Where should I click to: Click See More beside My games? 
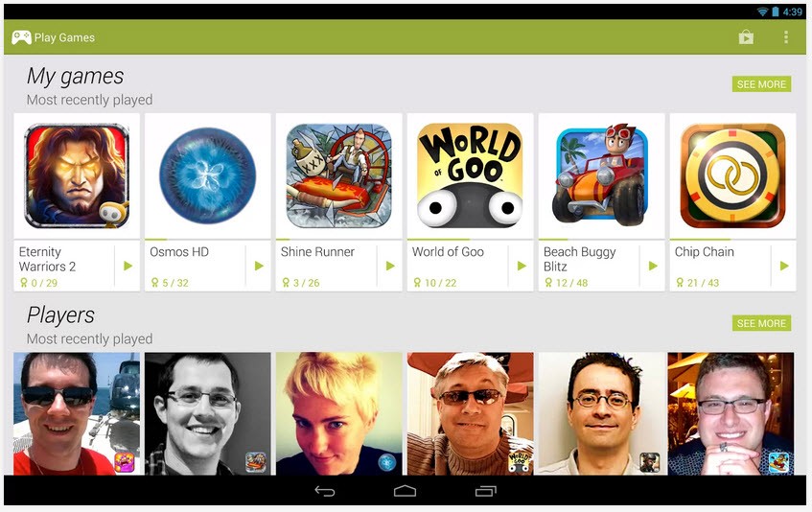click(761, 83)
